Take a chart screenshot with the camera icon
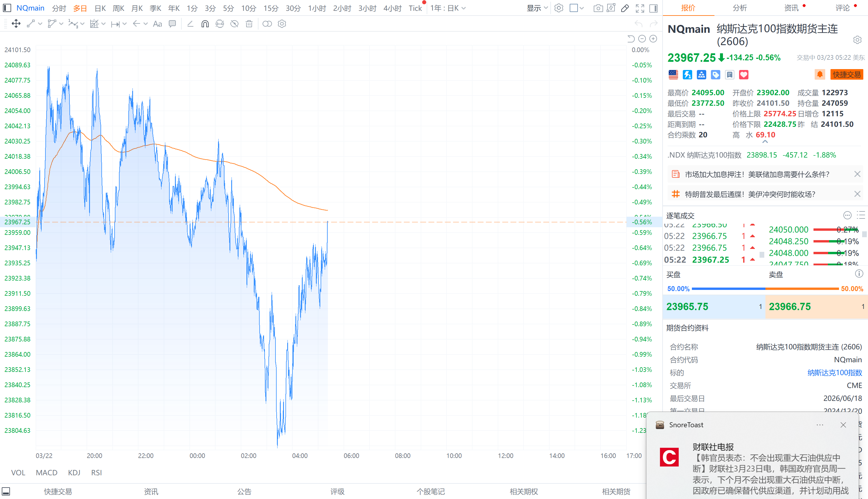868x499 pixels. 598,8
